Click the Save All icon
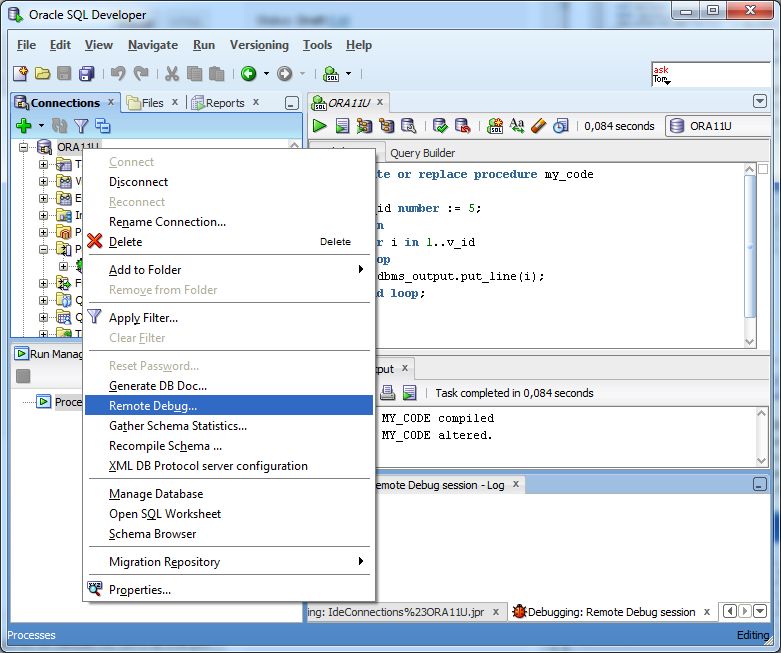 87,74
